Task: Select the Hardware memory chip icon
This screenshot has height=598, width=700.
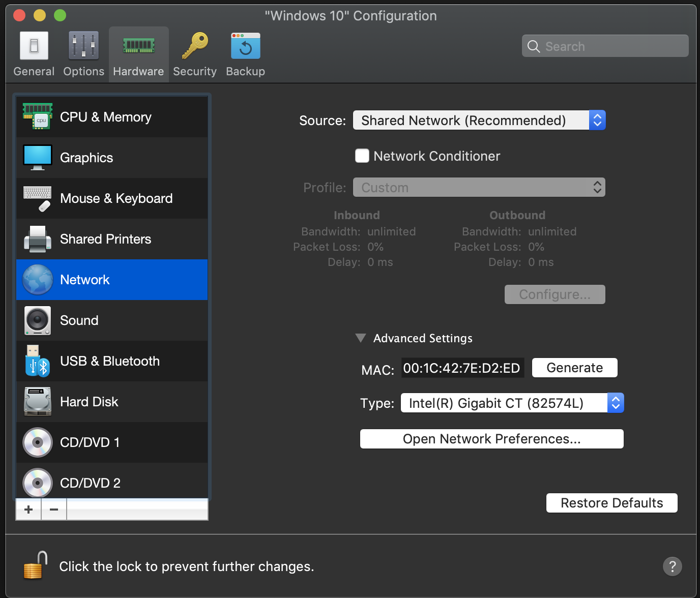Action: pos(138,46)
